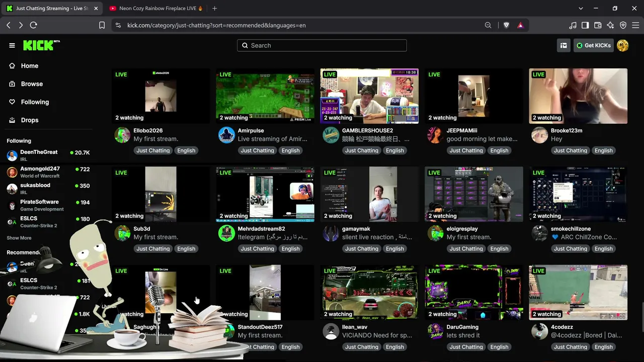Open llean_wav's racing stream thumbnail
Viewport: 644px width, 362px height.
(369, 292)
